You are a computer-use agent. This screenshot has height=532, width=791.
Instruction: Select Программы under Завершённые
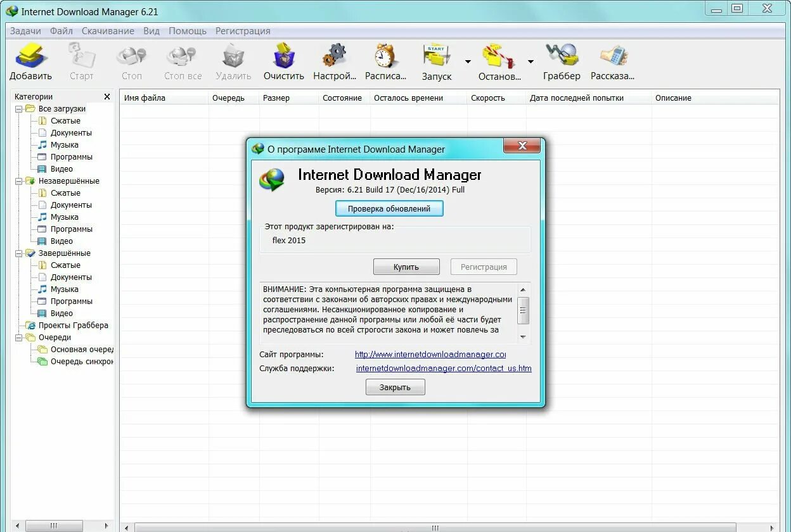(72, 301)
